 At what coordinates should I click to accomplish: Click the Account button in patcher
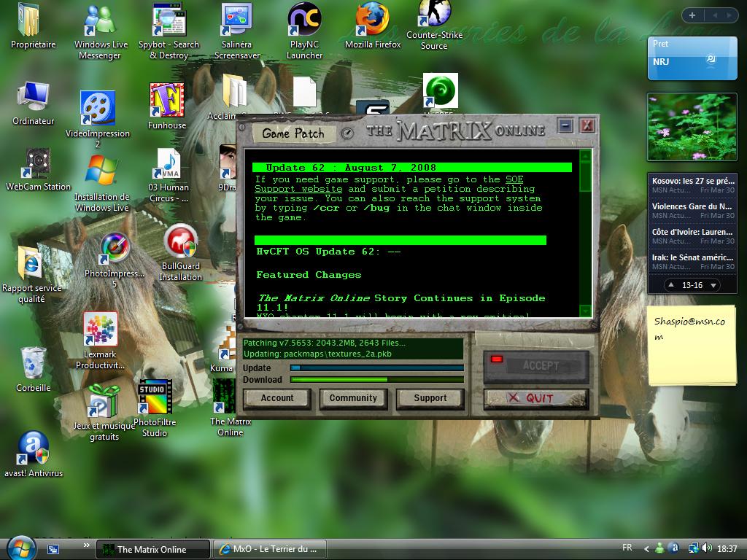tap(277, 398)
